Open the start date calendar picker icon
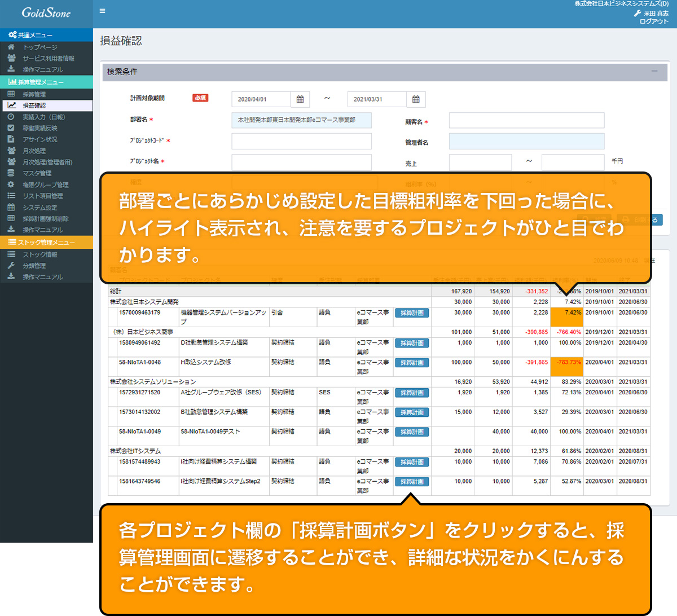 (300, 99)
